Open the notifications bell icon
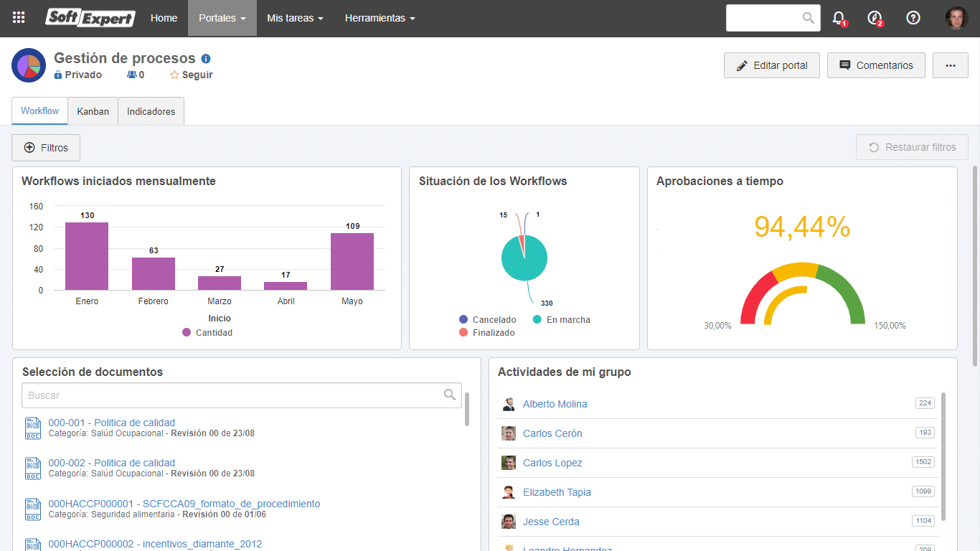The image size is (980, 551). click(x=839, y=19)
